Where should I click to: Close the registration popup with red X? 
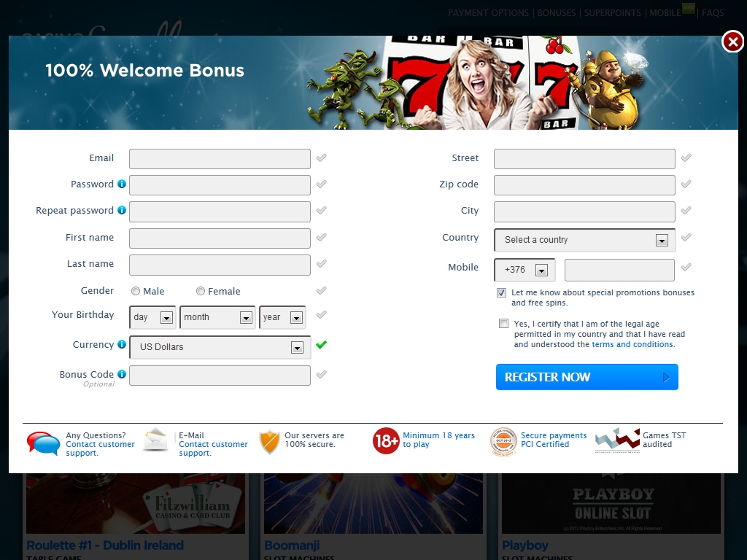coord(732,42)
